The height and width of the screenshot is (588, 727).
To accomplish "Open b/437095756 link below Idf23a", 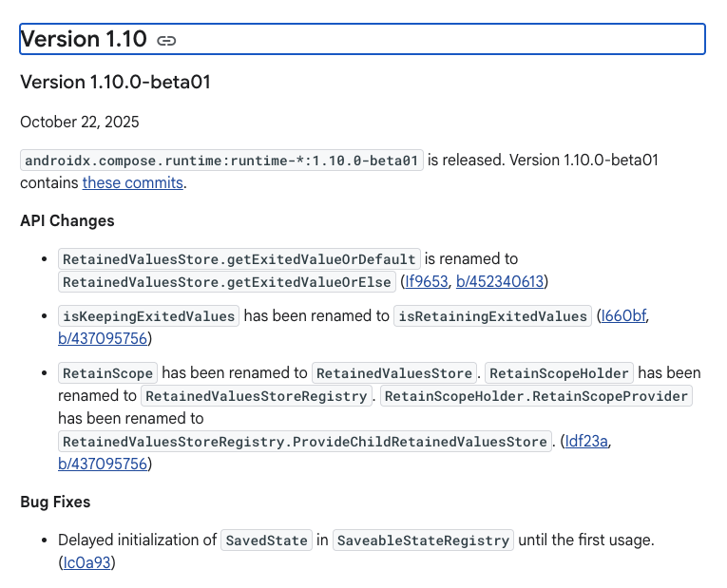I will click(103, 464).
